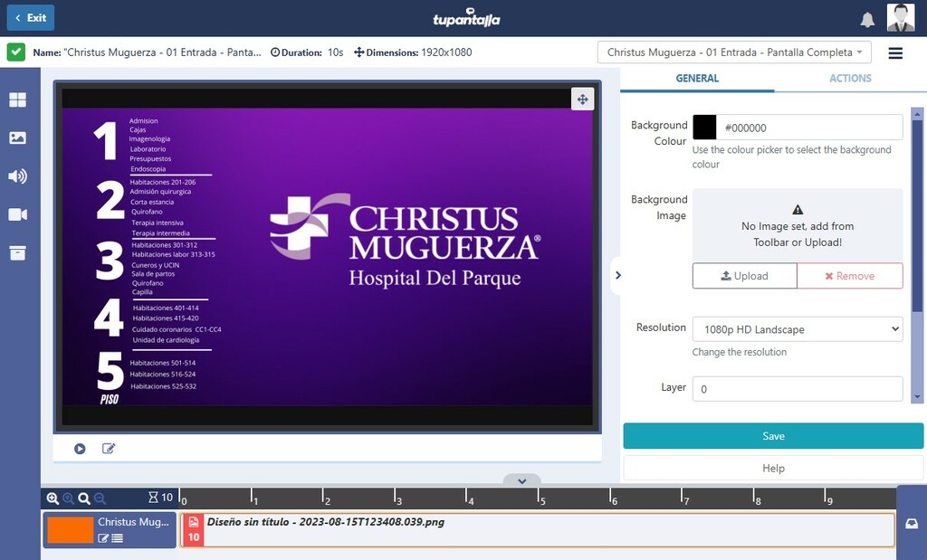The image size is (927, 560).
Task: Collapse the preview using the down chevron
Action: [x=522, y=481]
